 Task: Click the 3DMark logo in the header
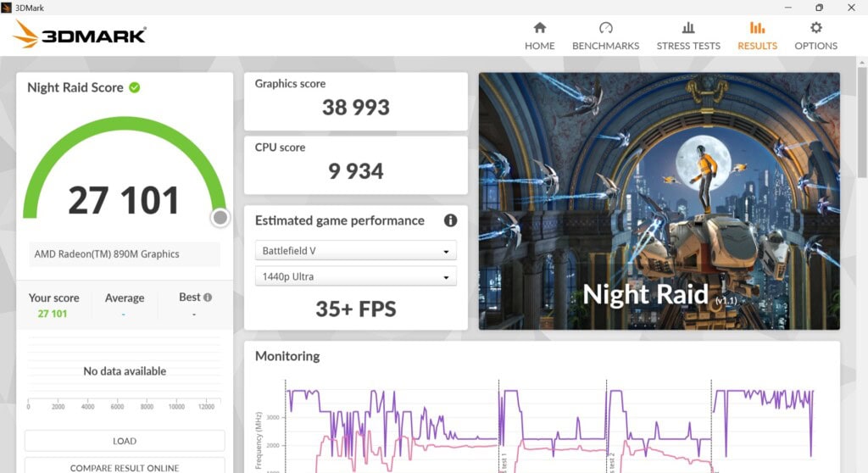[x=80, y=35]
